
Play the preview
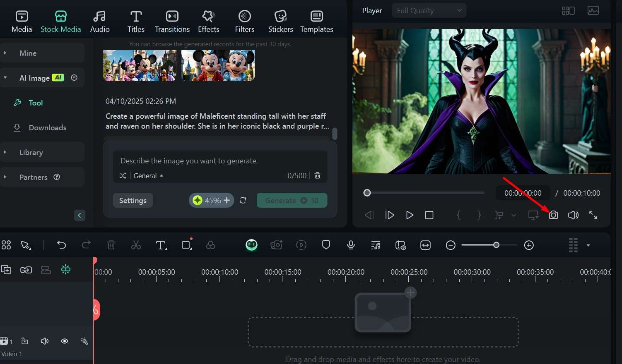tap(410, 215)
